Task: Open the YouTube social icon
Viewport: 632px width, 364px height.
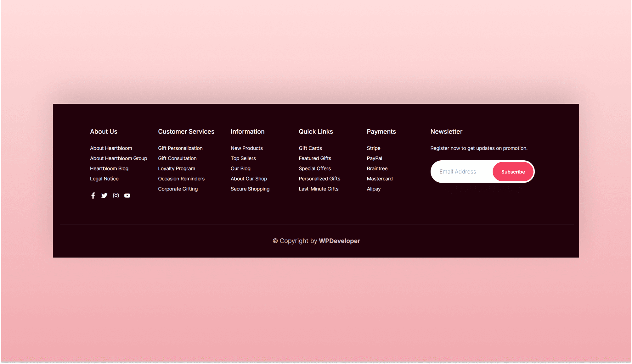Action: 127,195
